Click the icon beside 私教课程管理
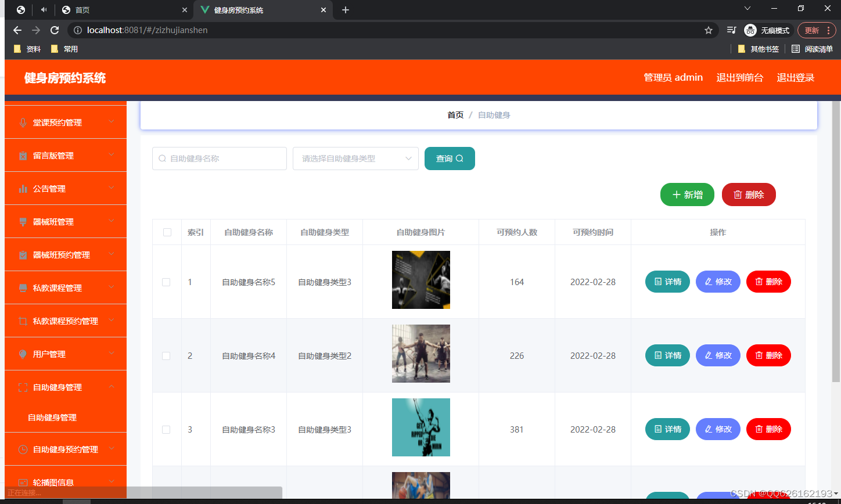Viewport: 841px width, 504px height. click(x=23, y=288)
